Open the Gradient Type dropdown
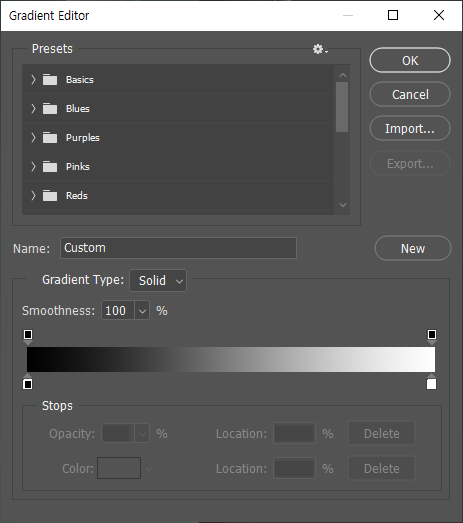 click(x=158, y=281)
